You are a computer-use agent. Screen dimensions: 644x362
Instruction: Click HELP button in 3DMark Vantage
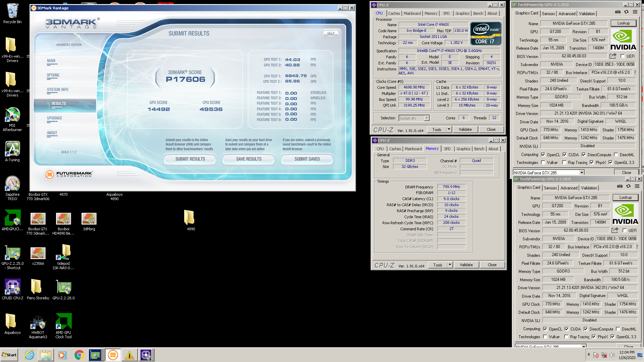(x=331, y=33)
